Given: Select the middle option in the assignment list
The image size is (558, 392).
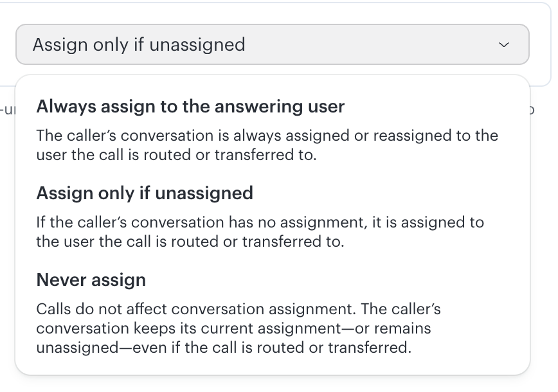Looking at the screenshot, I should coord(145,193).
